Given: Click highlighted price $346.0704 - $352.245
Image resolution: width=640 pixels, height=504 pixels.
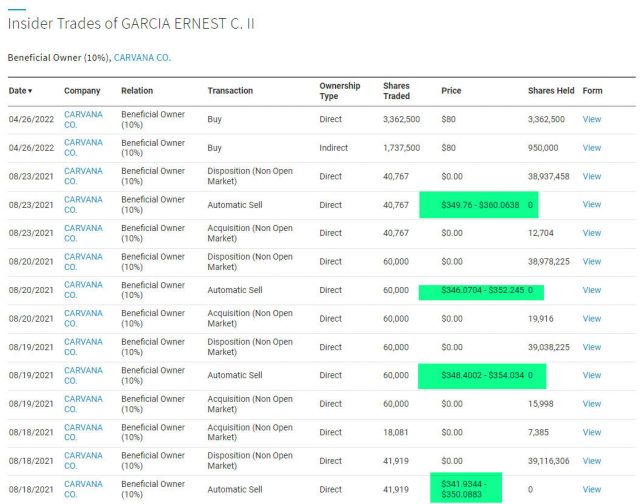Looking at the screenshot, I should click(475, 290).
